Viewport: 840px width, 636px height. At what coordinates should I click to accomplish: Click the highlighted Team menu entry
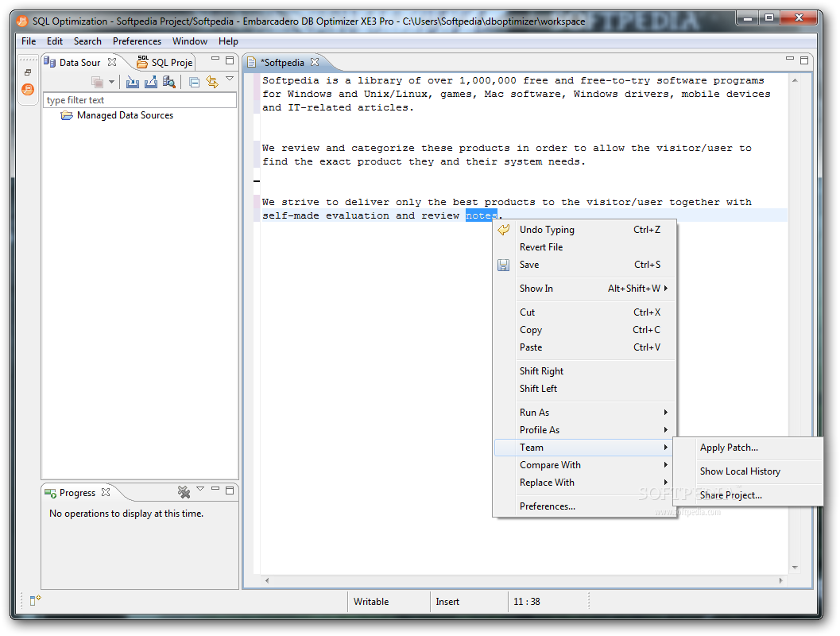[x=585, y=448]
